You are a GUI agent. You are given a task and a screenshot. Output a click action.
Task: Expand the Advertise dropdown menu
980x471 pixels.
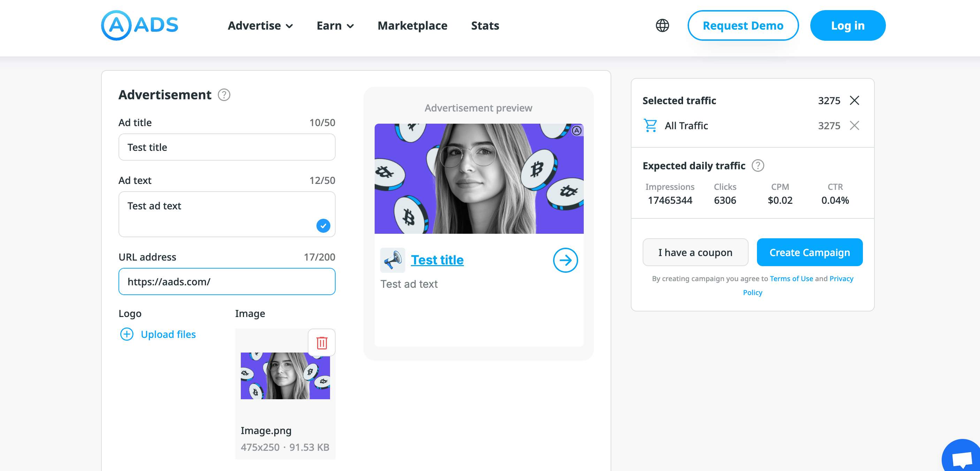[260, 25]
